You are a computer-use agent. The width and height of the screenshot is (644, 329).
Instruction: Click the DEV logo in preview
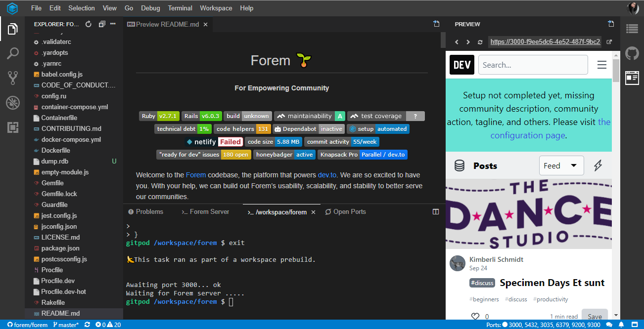pyautogui.click(x=462, y=65)
